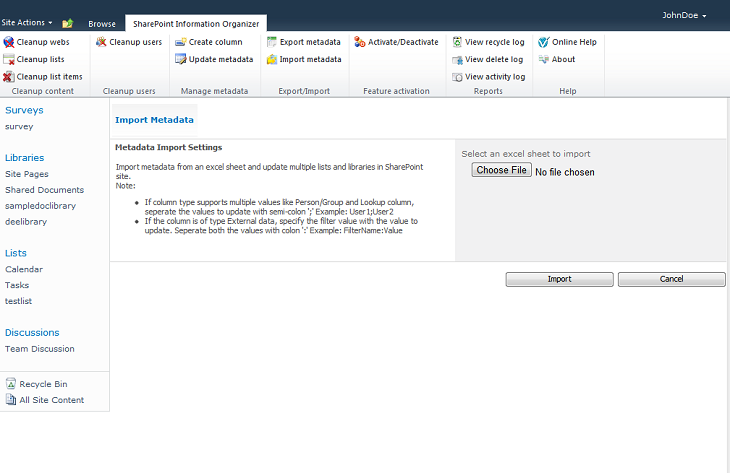Click the Cleanup webs icon
The image size is (730, 473).
click(x=8, y=42)
